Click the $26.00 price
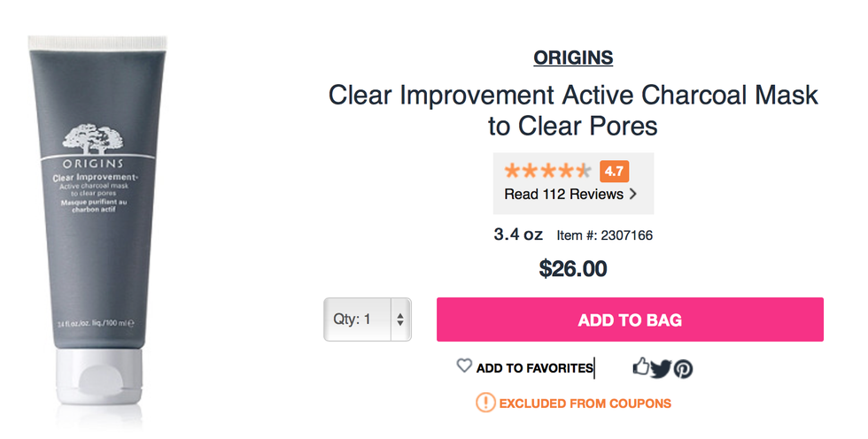 (x=573, y=268)
